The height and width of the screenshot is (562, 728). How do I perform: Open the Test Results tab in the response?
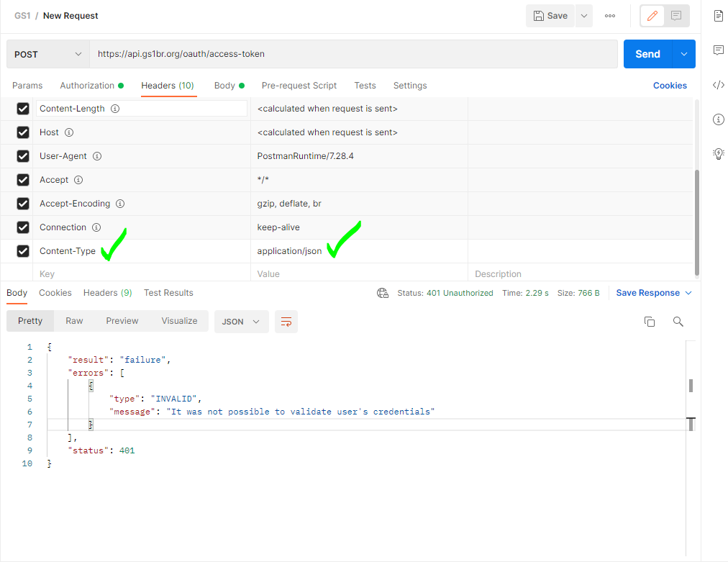pyautogui.click(x=168, y=292)
